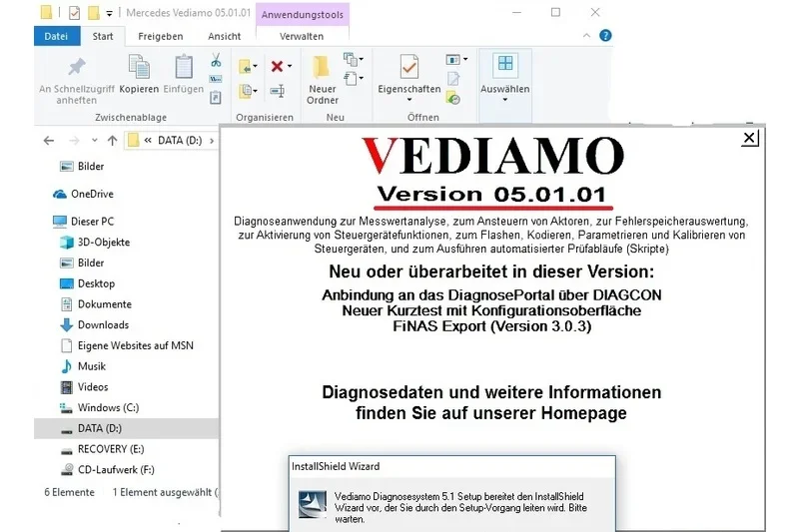Click the red X delete icon

click(x=278, y=66)
